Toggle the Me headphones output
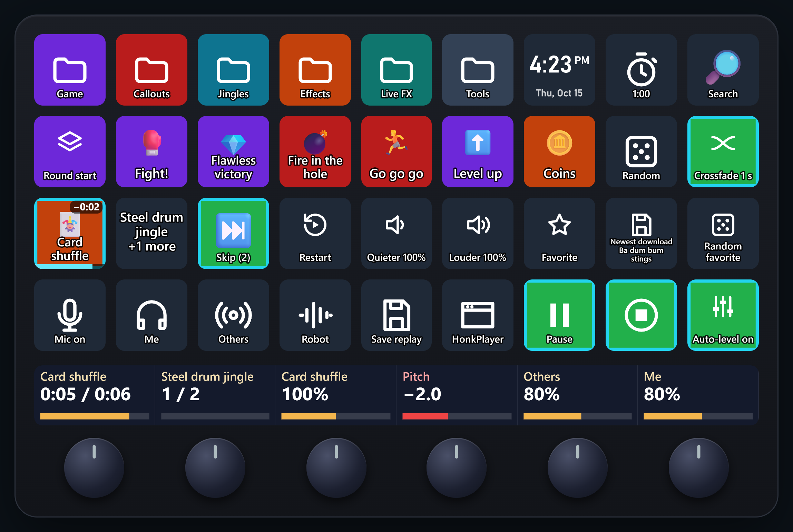 (151, 315)
